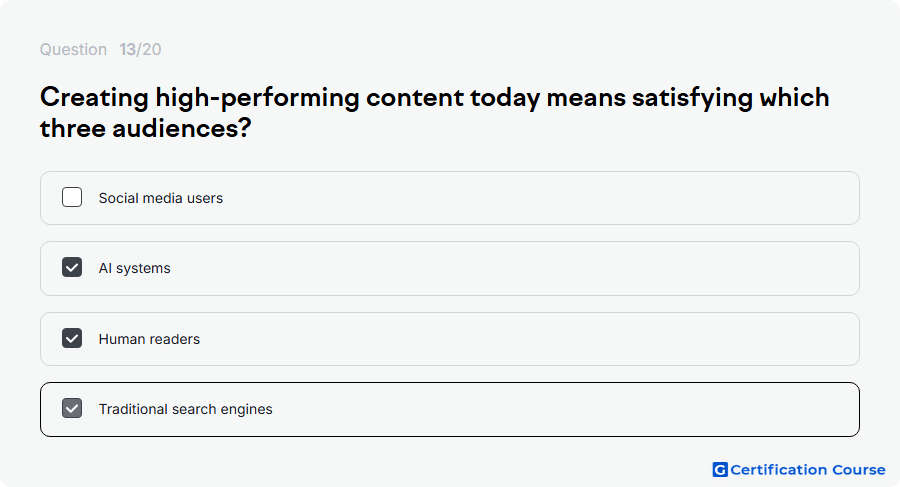This screenshot has width=900, height=487.
Task: Click the 'Creating high-performing content' heading line
Action: [435, 97]
